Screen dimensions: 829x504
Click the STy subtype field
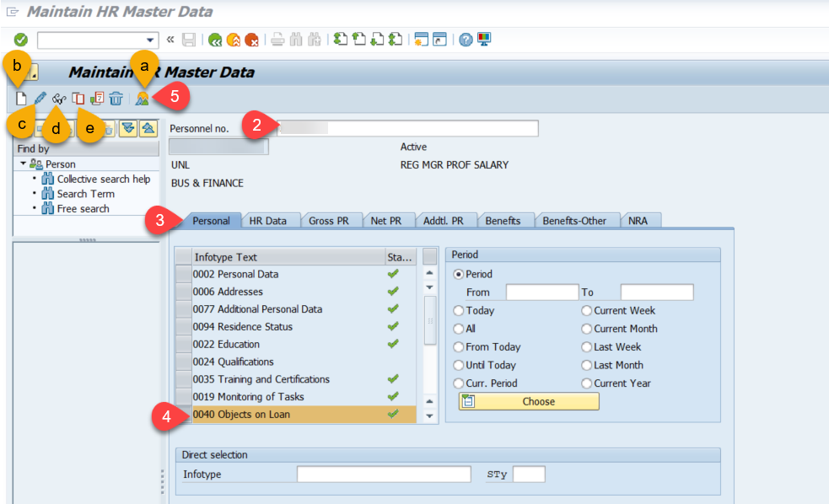pos(529,475)
